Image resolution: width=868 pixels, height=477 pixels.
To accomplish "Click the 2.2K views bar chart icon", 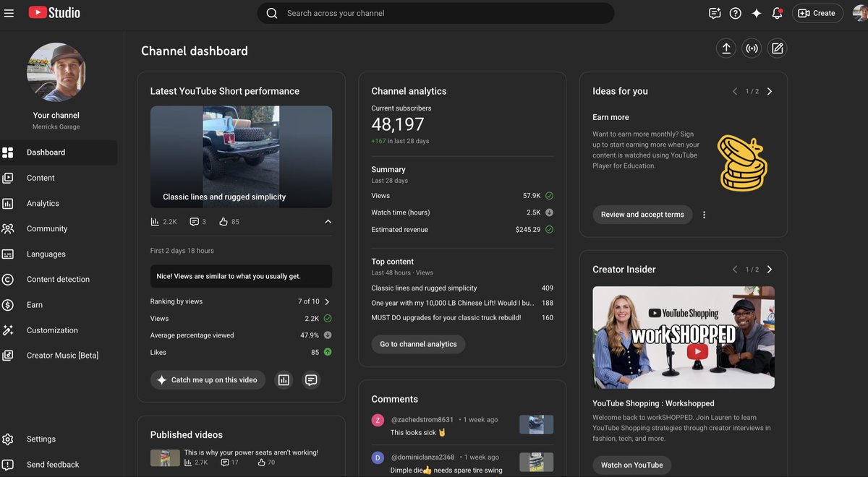I will pyautogui.click(x=155, y=222).
